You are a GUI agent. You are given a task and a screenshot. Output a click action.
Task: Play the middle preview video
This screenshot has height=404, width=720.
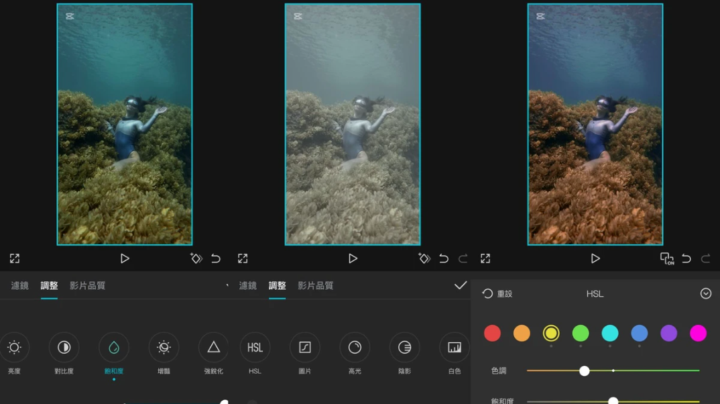(353, 258)
